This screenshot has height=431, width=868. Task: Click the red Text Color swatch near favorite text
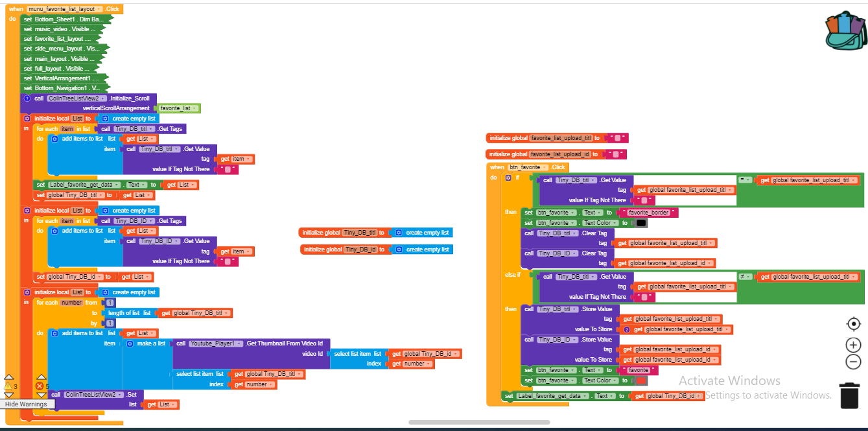pyautogui.click(x=640, y=380)
